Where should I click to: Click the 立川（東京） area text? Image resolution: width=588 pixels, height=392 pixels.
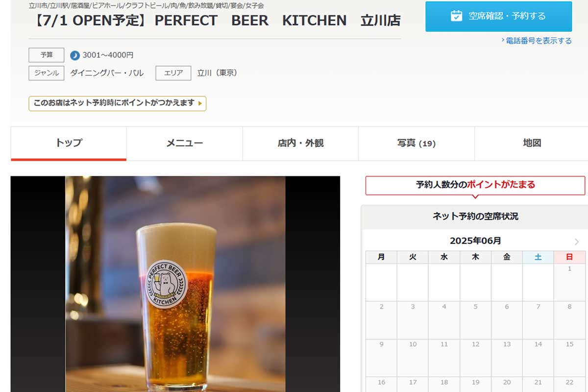(x=219, y=73)
